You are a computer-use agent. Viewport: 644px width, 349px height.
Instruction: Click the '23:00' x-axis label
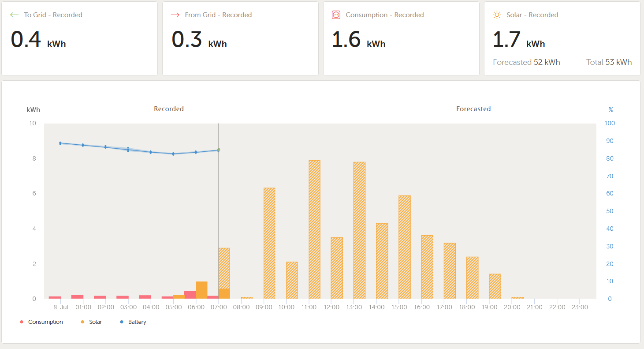click(580, 307)
